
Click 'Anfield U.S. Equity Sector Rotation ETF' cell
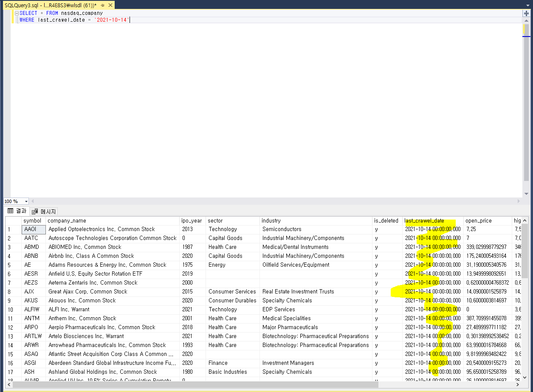(x=113, y=274)
